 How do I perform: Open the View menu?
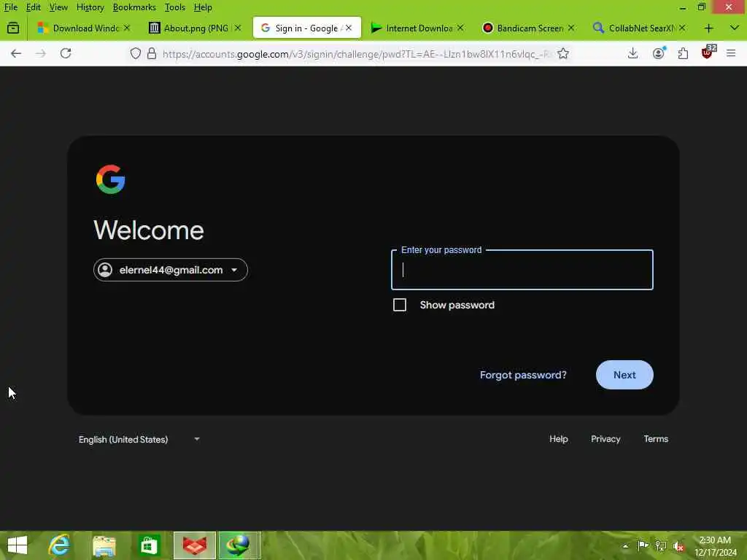point(58,7)
